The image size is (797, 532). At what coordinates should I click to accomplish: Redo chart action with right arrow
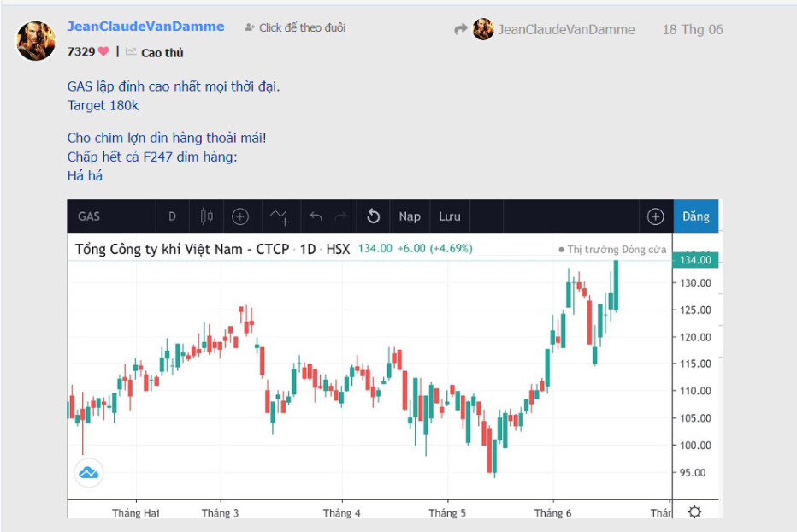[340, 216]
